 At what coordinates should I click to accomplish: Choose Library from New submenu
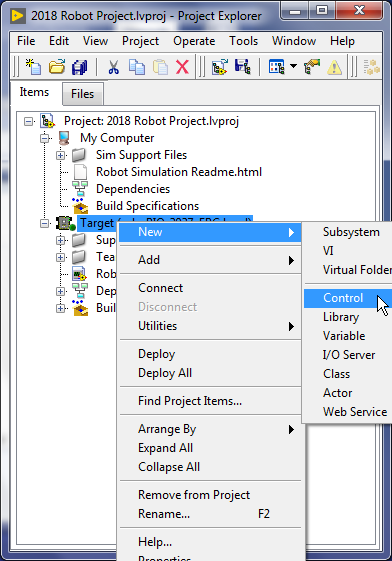[348, 317]
